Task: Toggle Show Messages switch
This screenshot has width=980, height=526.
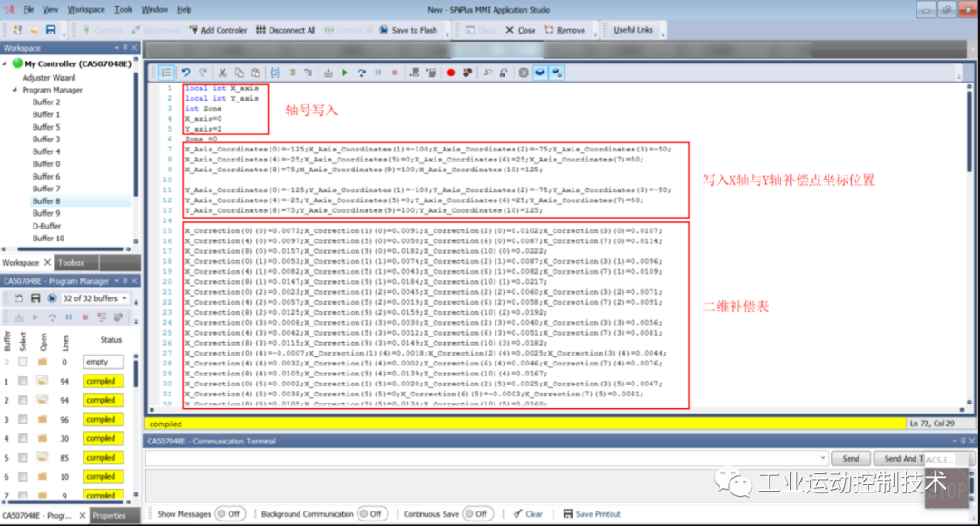Action: click(x=230, y=514)
